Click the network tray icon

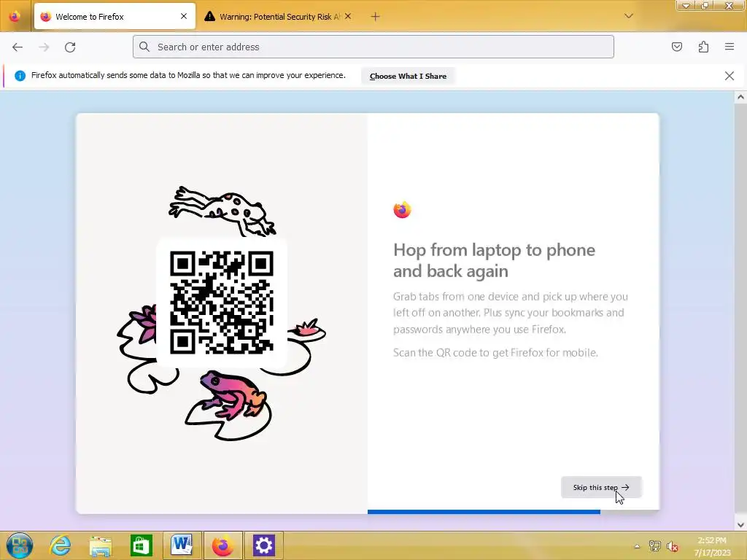655,546
